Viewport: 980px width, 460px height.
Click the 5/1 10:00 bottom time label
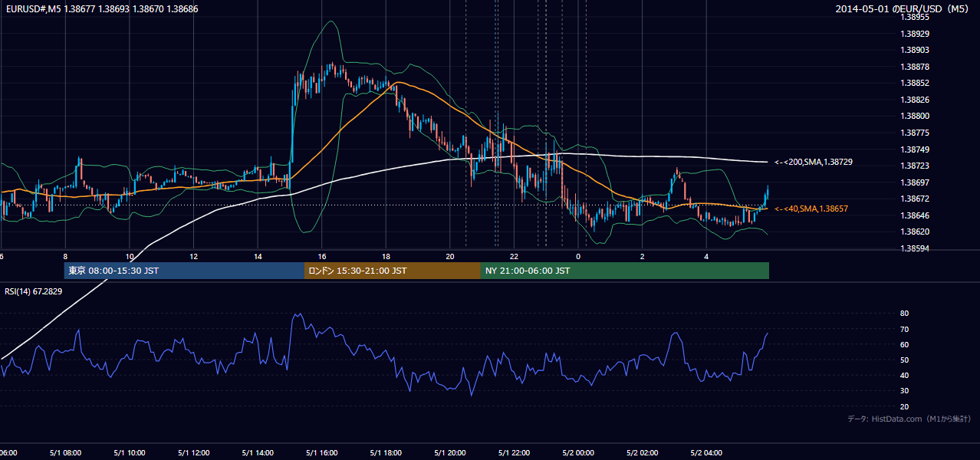130,452
